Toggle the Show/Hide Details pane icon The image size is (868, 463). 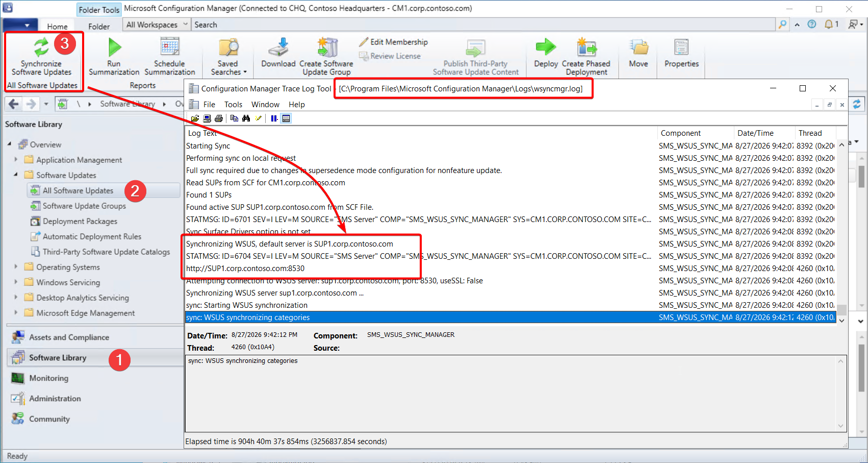point(286,118)
